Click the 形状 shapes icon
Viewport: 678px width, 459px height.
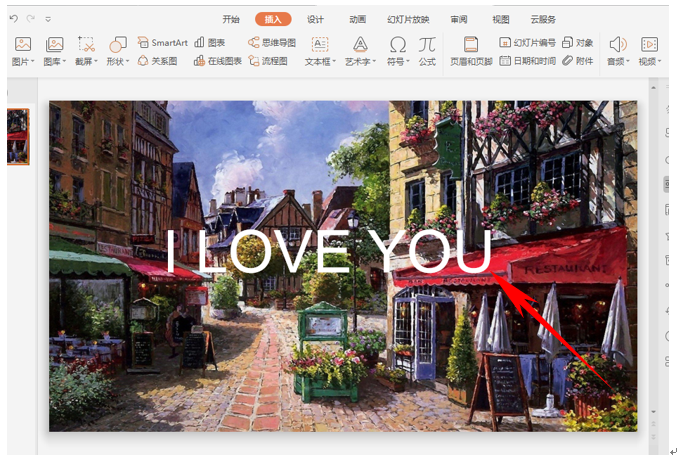pyautogui.click(x=118, y=45)
